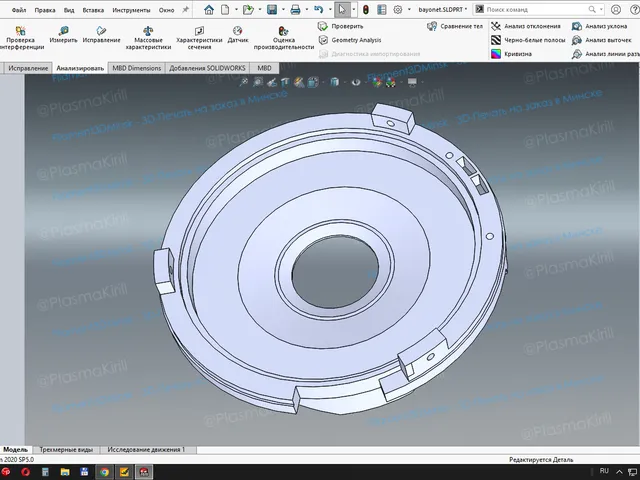Image resolution: width=640 pixels, height=480 pixels.
Task: Click the Датчик sensor tool
Action: point(238,35)
